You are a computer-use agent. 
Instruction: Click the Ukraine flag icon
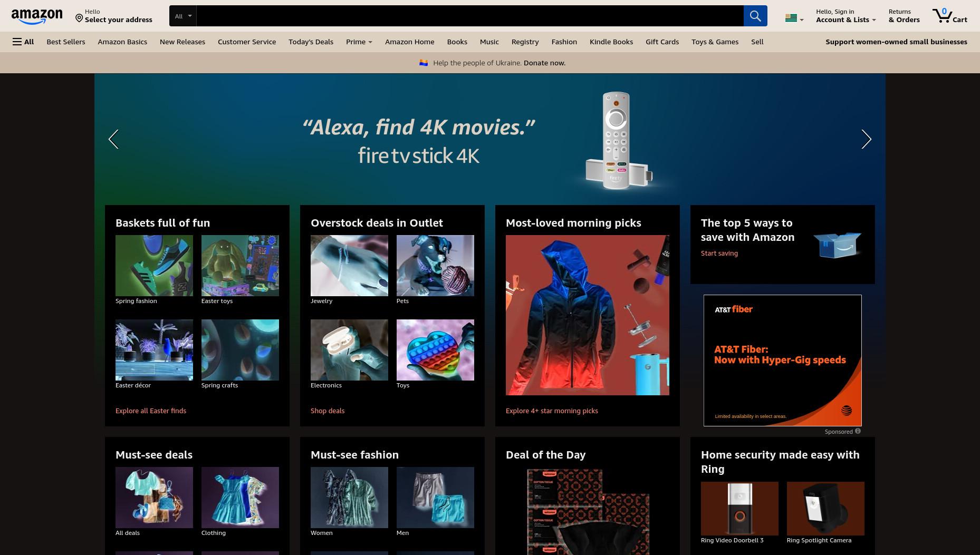[423, 63]
